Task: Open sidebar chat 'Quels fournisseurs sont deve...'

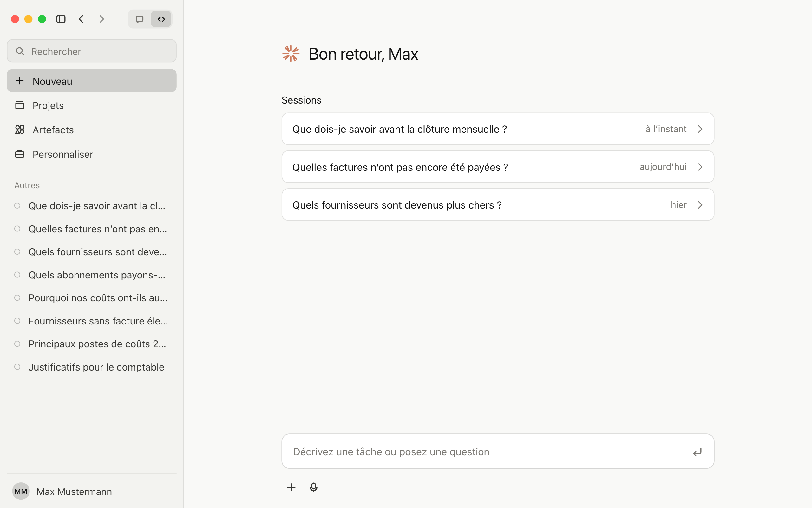Action: tap(92, 252)
